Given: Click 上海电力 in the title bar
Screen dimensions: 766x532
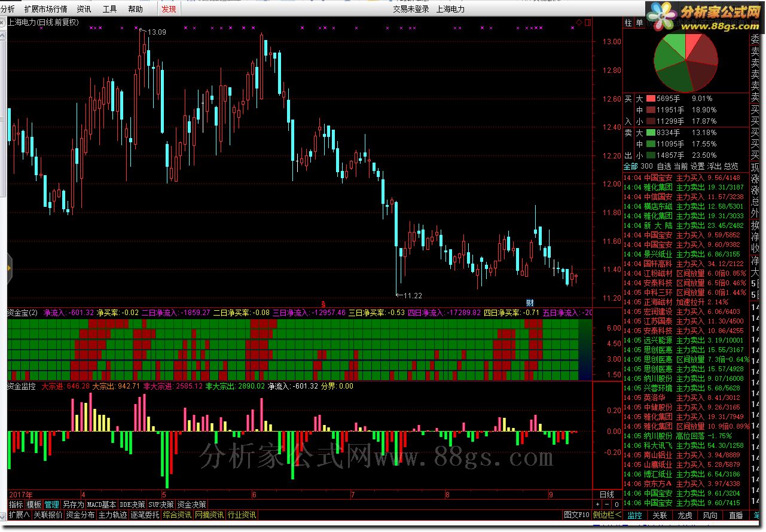Looking at the screenshot, I should tap(450, 9).
